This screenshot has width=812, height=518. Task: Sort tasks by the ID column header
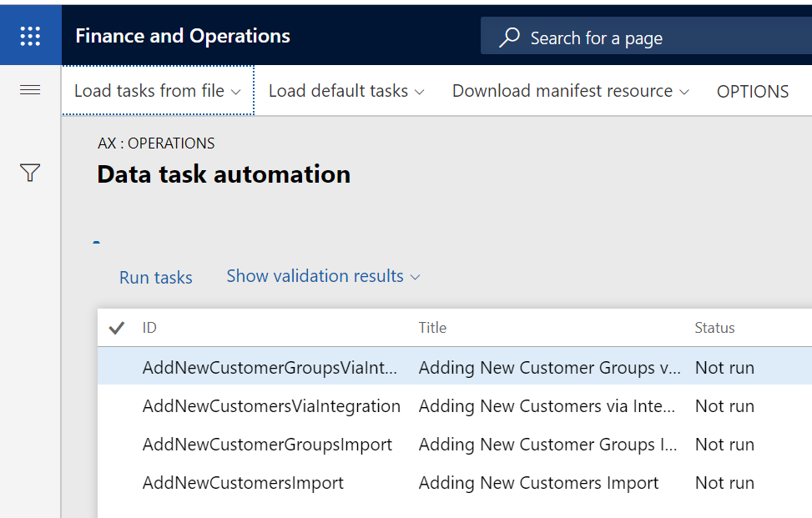150,328
